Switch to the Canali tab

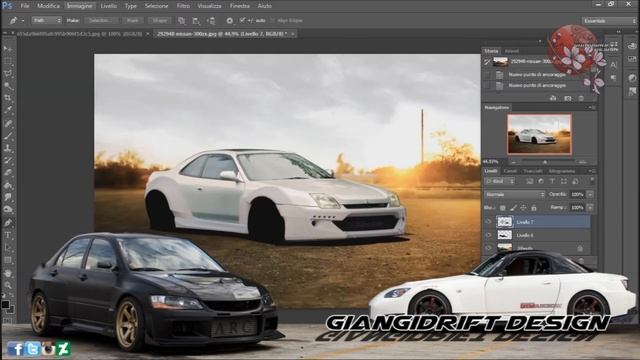coord(510,171)
